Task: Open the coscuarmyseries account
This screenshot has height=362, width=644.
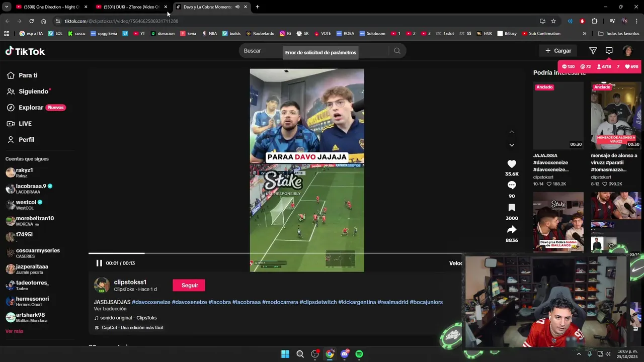Action: pyautogui.click(x=33, y=253)
